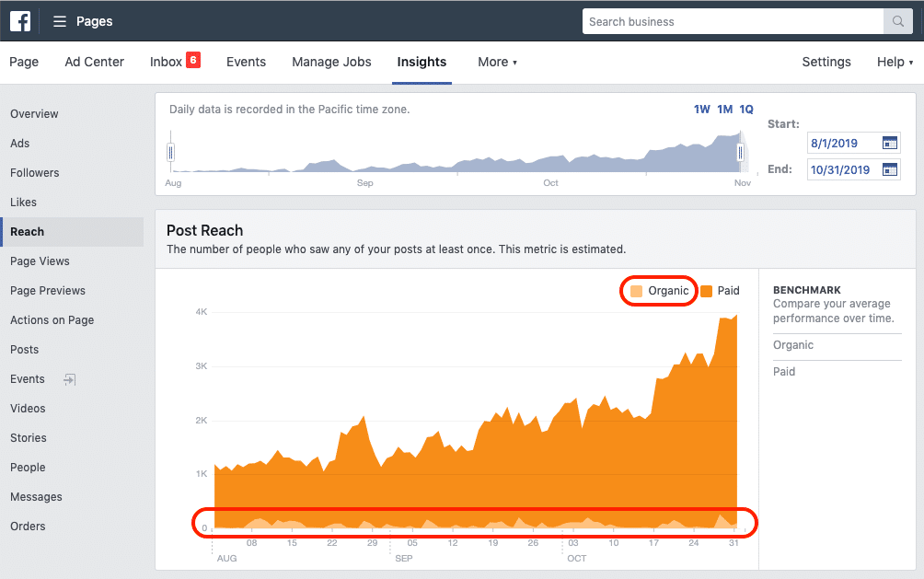
Task: Click the Facebook logo icon
Action: (20, 21)
